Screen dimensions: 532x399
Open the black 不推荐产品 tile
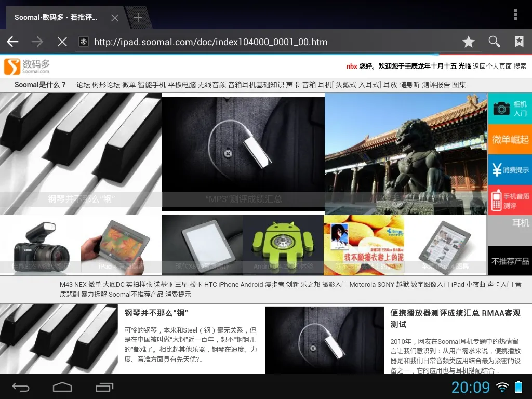(x=510, y=261)
